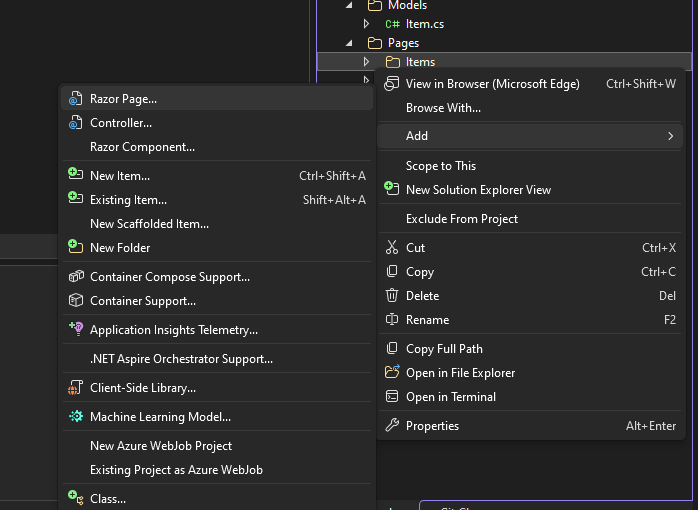Viewport: 698px width, 510px height.
Task: Click the Controller file icon
Action: click(76, 122)
